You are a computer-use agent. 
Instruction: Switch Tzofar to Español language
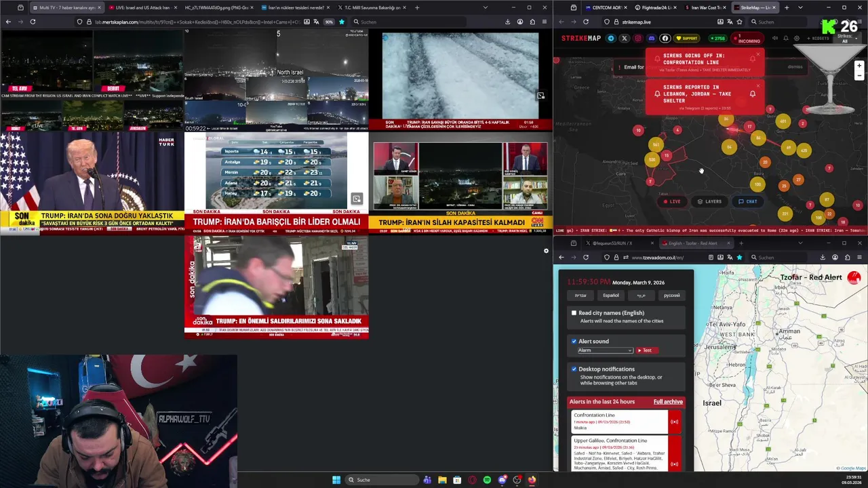pyautogui.click(x=611, y=296)
